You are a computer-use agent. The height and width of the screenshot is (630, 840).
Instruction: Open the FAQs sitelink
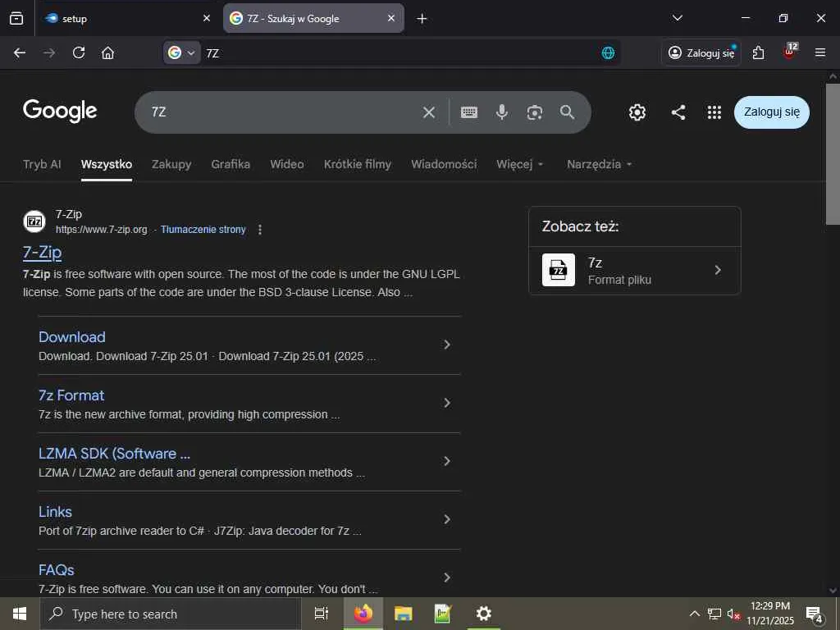(x=57, y=570)
